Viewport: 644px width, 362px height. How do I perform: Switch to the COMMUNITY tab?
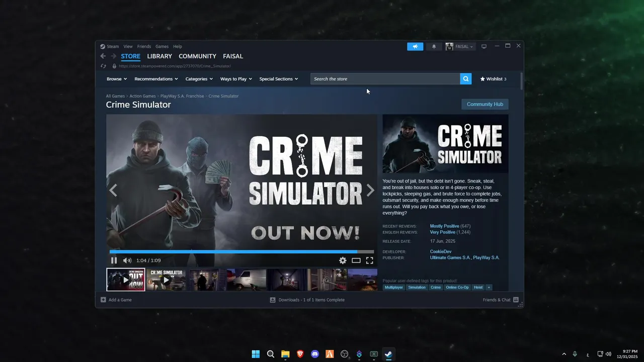(x=197, y=56)
